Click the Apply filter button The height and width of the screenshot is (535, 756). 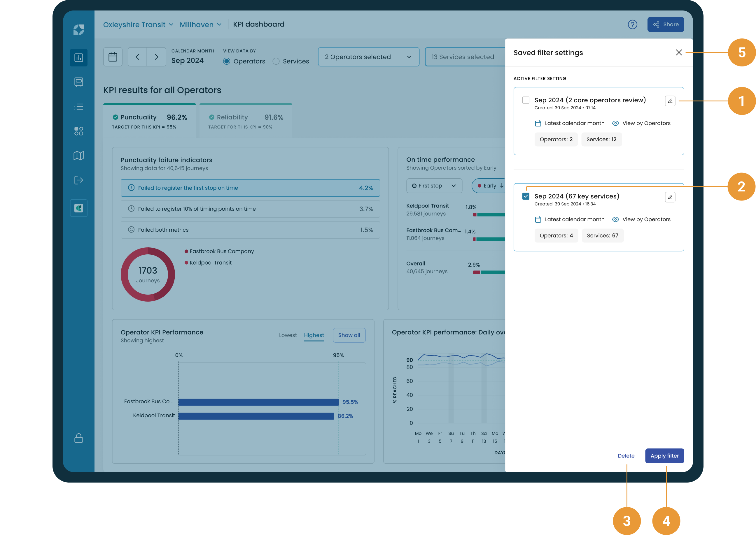(664, 456)
